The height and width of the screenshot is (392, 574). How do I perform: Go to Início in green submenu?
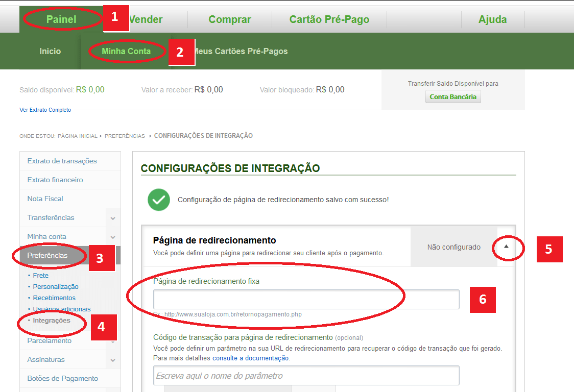coord(50,51)
